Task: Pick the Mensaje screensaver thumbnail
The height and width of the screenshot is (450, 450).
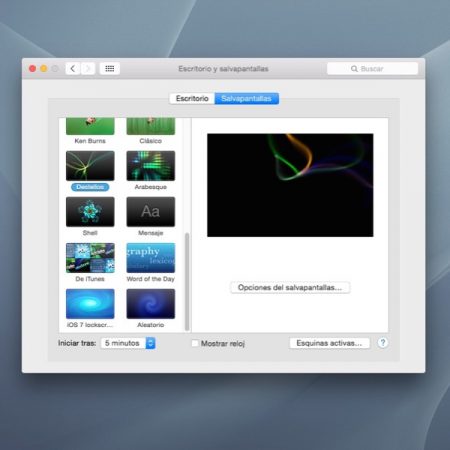Action: (x=151, y=212)
